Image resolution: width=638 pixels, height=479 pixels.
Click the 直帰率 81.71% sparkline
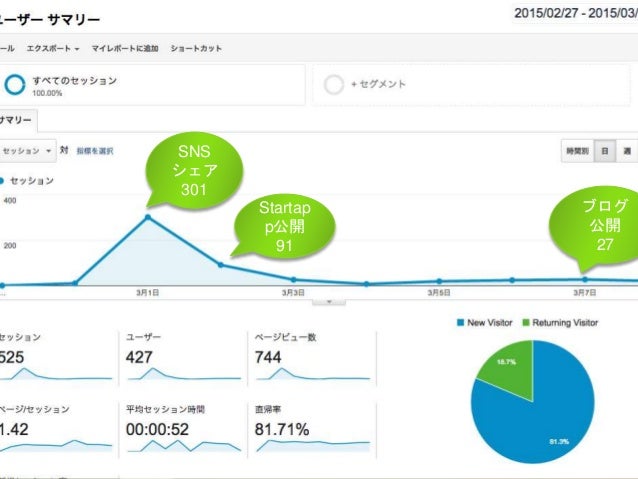(x=313, y=446)
